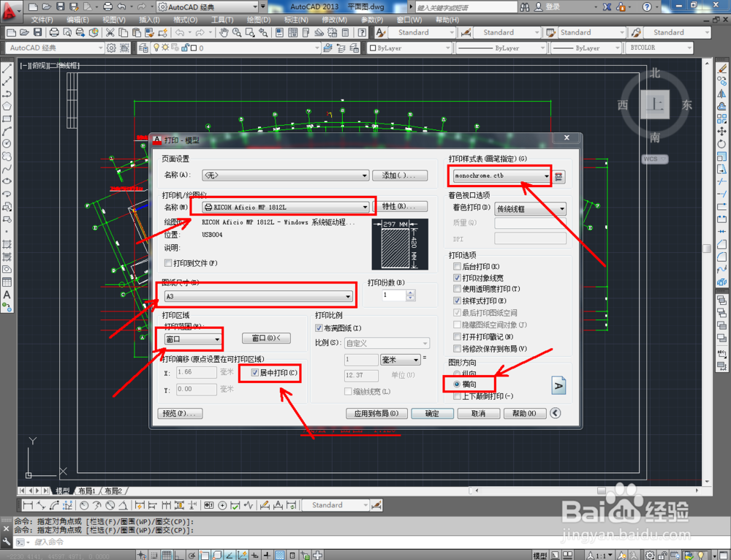This screenshot has height=560, width=731.
Task: Click the Erase tool in modify toolbar
Action: pyautogui.click(x=722, y=69)
